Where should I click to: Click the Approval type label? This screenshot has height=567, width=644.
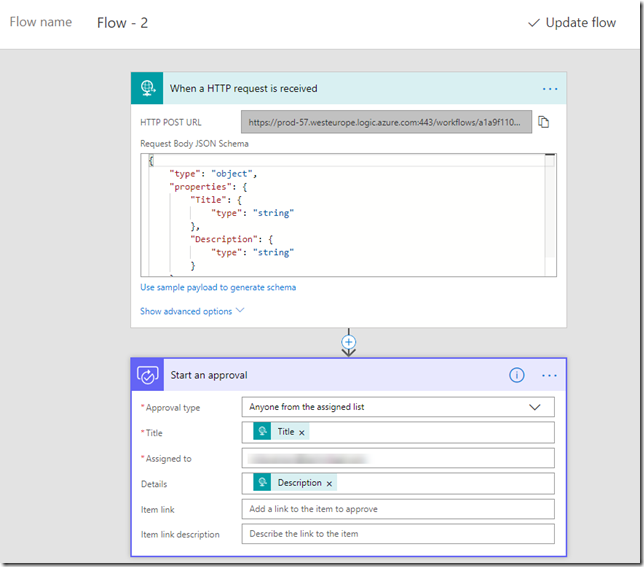pyautogui.click(x=171, y=408)
